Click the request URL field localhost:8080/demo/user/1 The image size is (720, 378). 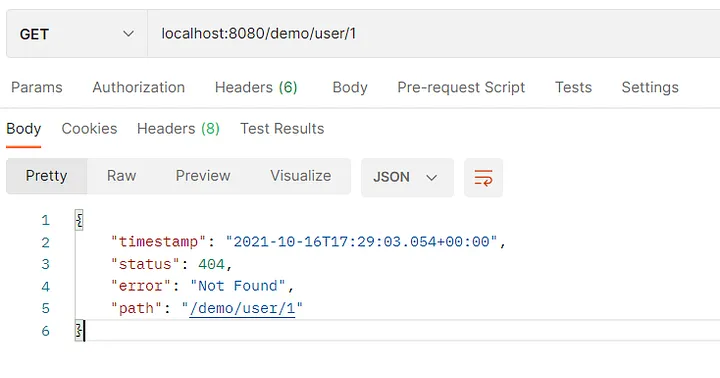tap(433, 34)
